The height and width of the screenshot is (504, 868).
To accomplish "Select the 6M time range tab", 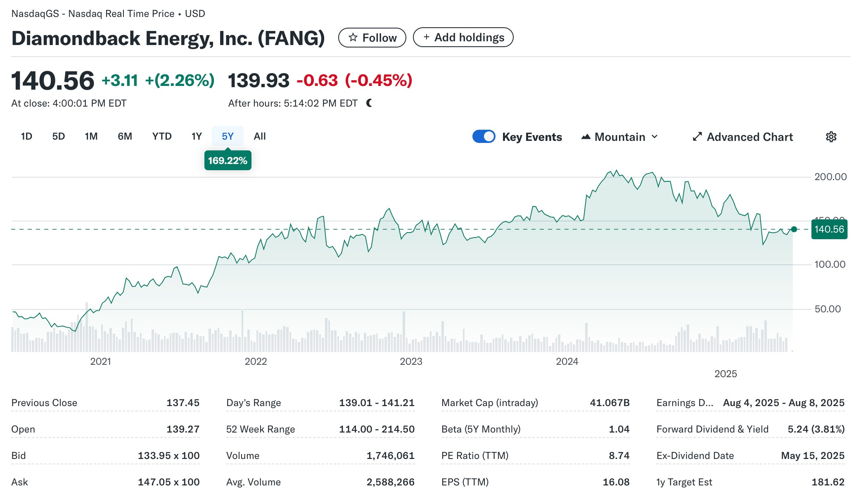I will click(125, 136).
